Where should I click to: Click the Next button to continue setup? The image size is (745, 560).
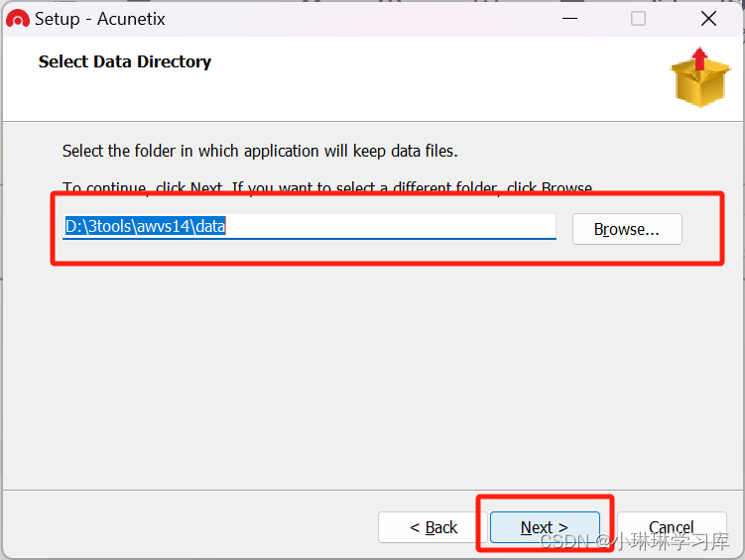coord(545,527)
